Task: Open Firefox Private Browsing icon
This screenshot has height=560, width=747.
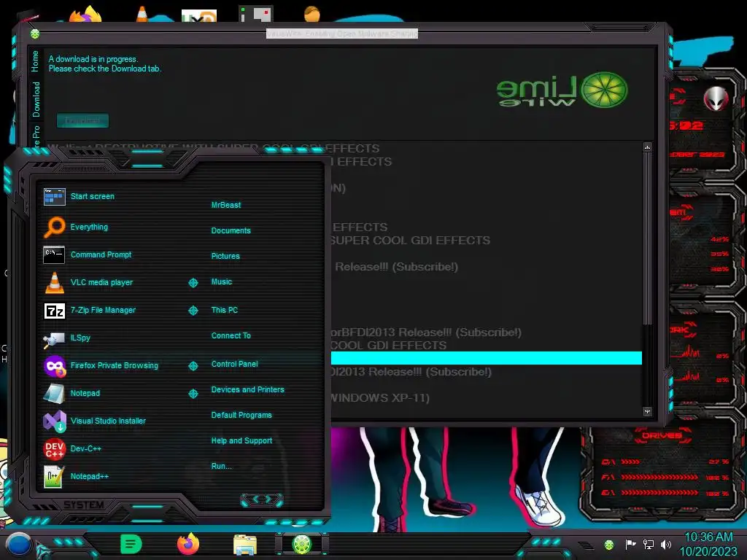Action: [54, 366]
